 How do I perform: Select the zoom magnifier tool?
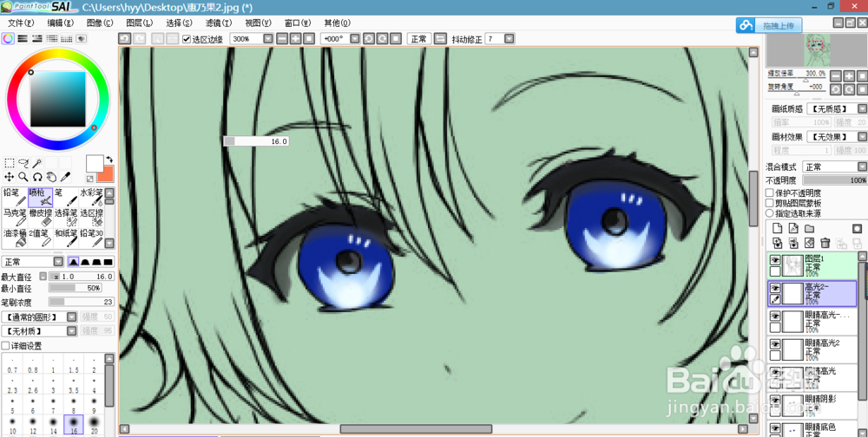pos(23,177)
